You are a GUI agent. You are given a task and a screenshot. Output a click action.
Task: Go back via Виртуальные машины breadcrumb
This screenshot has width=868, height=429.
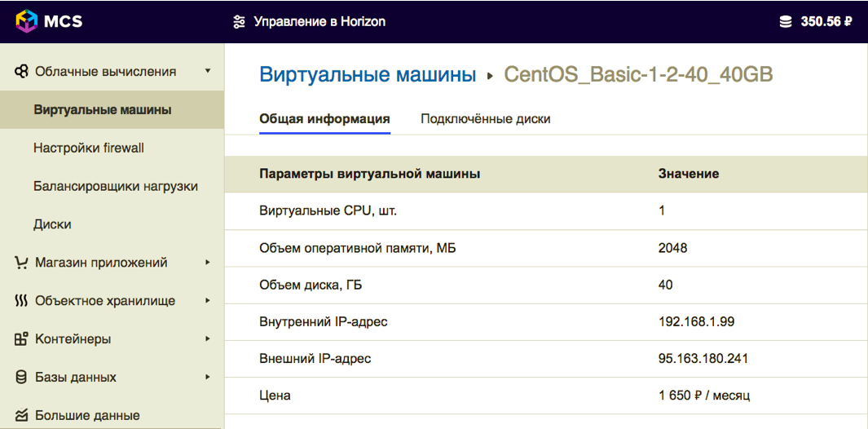point(368,74)
